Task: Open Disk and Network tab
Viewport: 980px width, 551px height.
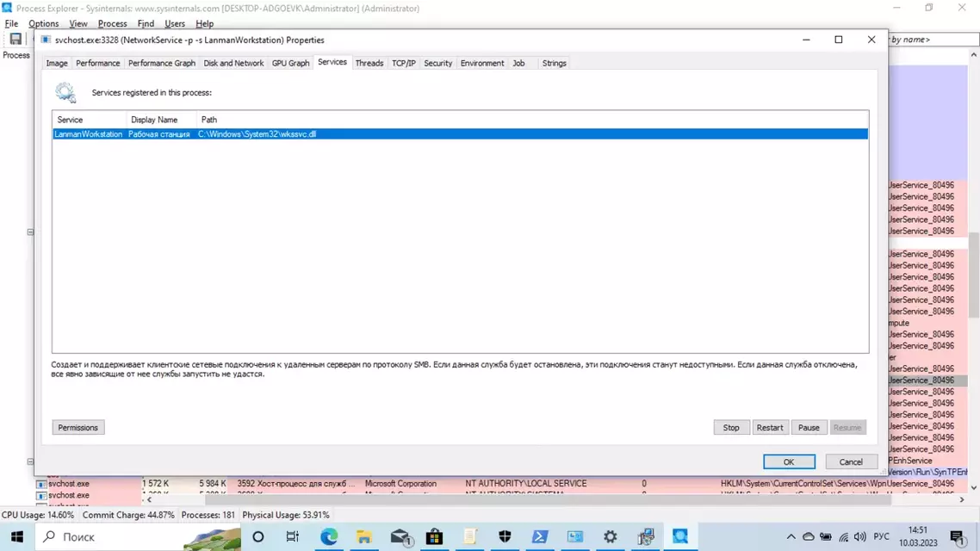Action: click(233, 63)
